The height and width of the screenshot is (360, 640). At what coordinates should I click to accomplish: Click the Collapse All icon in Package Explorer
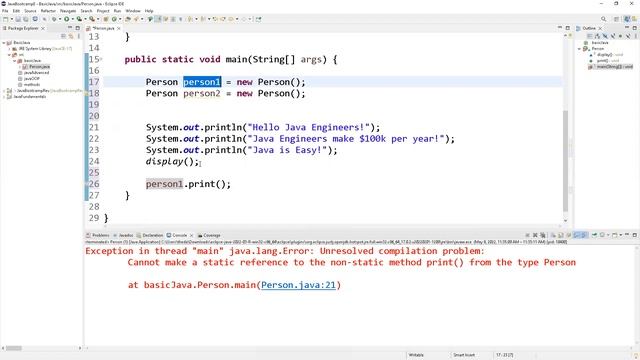63,36
